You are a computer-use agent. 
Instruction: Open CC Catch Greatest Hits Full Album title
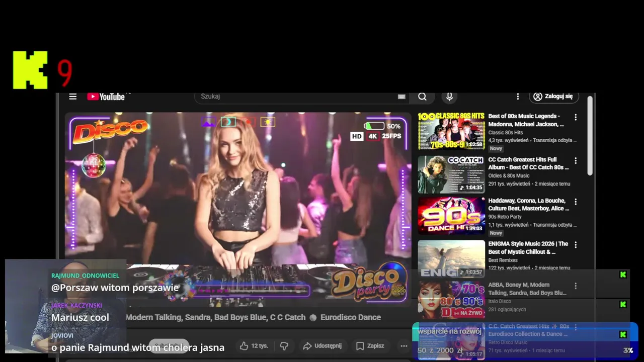click(528, 163)
